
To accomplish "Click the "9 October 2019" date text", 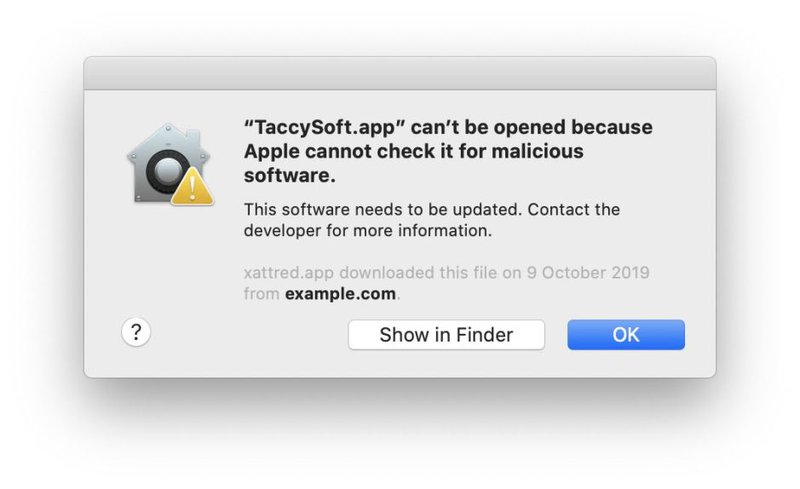I will click(588, 272).
